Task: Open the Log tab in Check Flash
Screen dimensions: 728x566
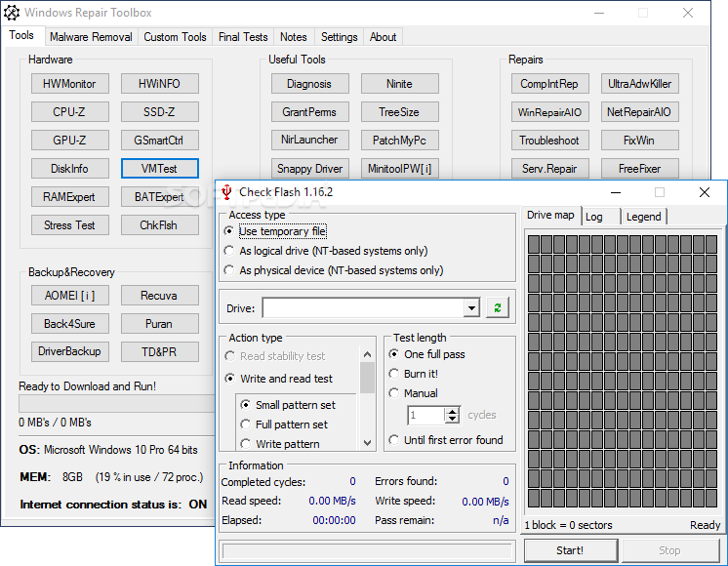Action: coord(600,217)
